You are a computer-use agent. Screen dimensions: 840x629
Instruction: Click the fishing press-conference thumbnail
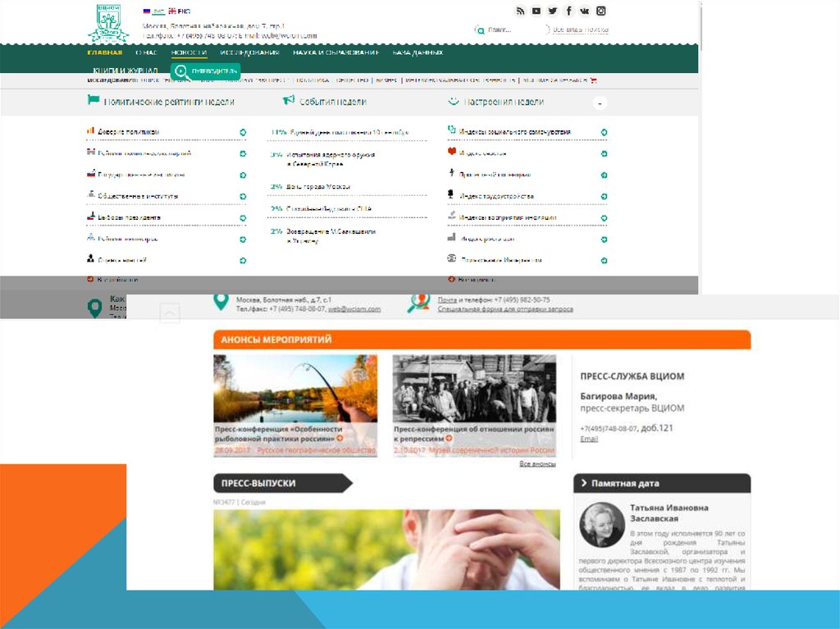[x=295, y=389]
